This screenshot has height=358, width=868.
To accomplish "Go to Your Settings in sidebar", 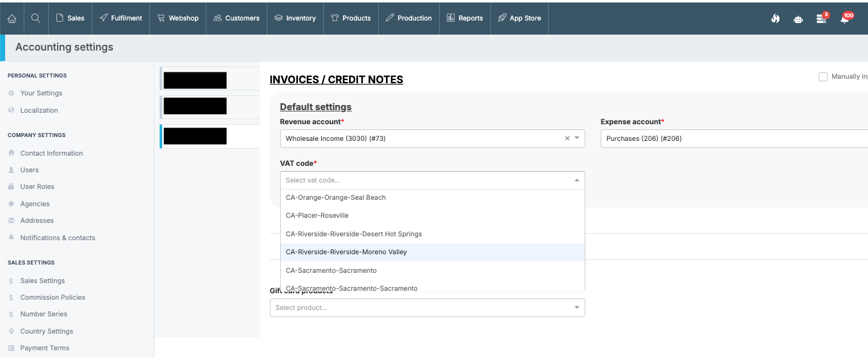I will 41,94.
